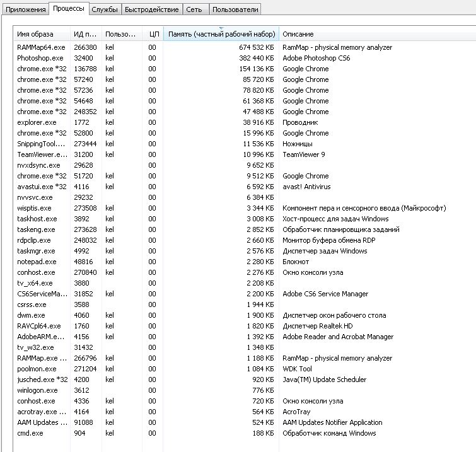Select the nvxdsync.exe process
This screenshot has height=452, width=476.
coord(245,165)
